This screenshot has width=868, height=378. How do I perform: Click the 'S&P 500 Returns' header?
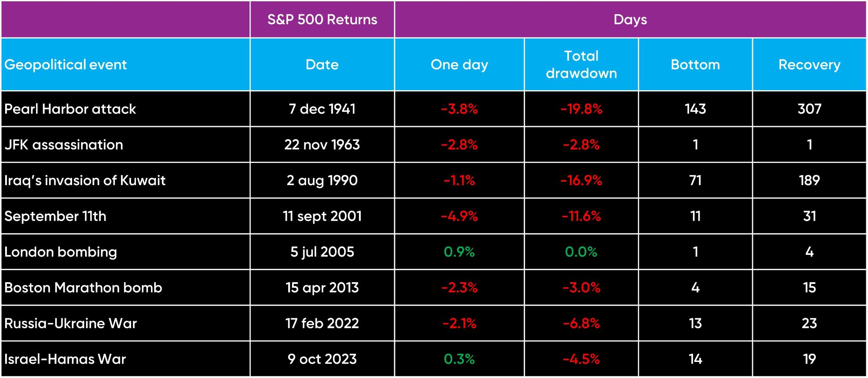322,20
